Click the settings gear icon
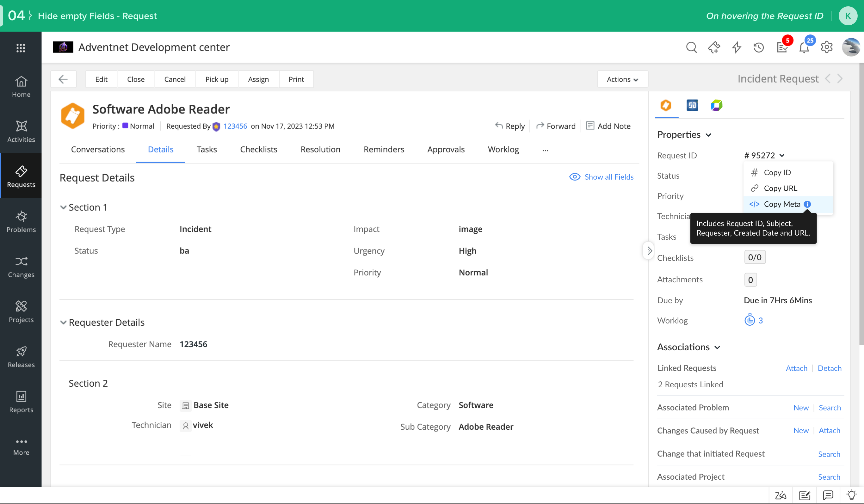This screenshot has width=864, height=504. tap(827, 47)
